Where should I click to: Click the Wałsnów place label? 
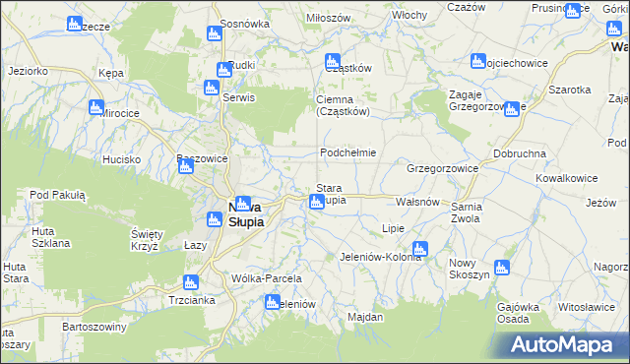(417, 202)
